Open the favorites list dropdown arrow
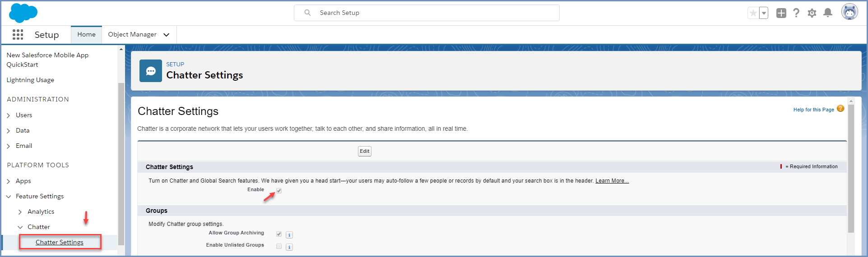This screenshot has height=257, width=868. click(764, 13)
